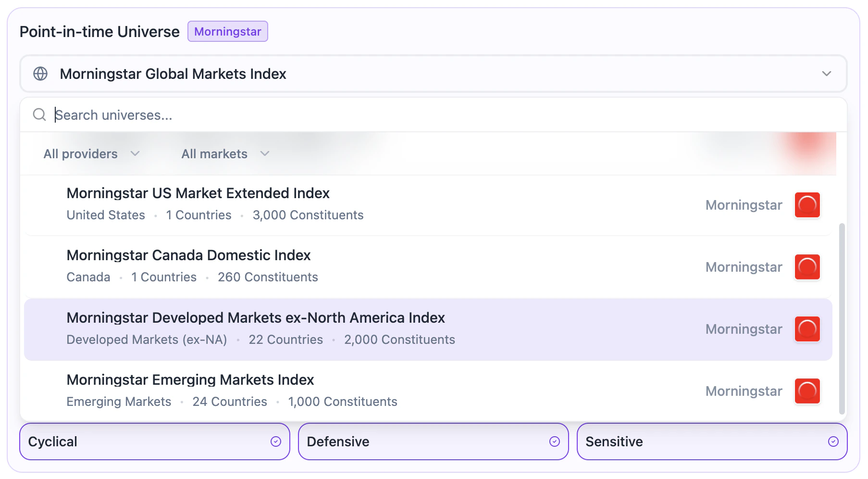The height and width of the screenshot is (479, 868).
Task: Click the 'Point-in-time Universe' heading
Action: [99, 32]
